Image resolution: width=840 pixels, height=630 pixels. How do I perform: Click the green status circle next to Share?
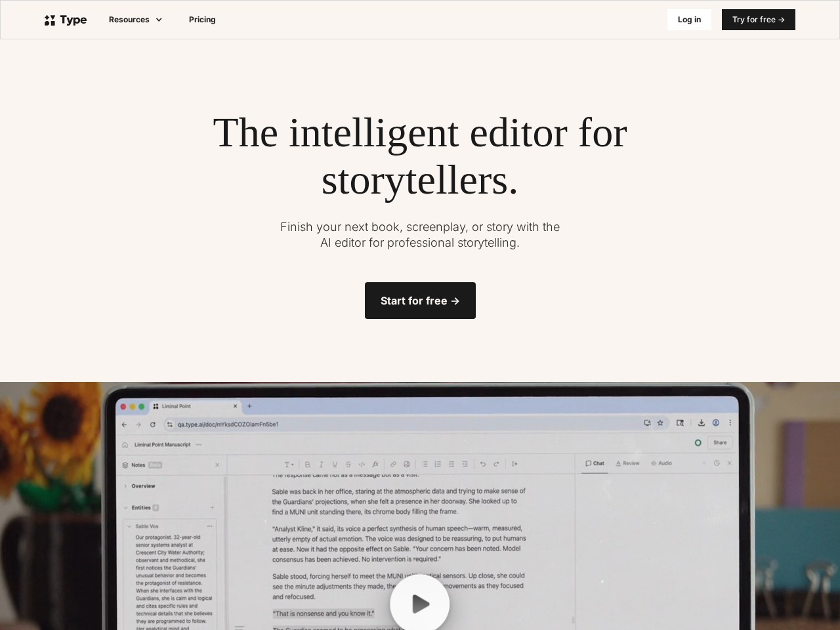[698, 443]
